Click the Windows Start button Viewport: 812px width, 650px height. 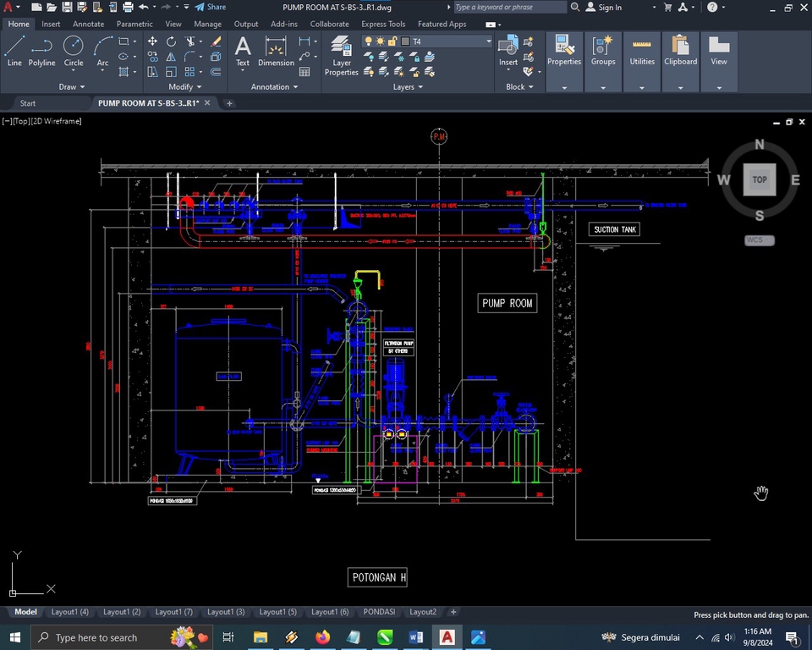[15, 637]
